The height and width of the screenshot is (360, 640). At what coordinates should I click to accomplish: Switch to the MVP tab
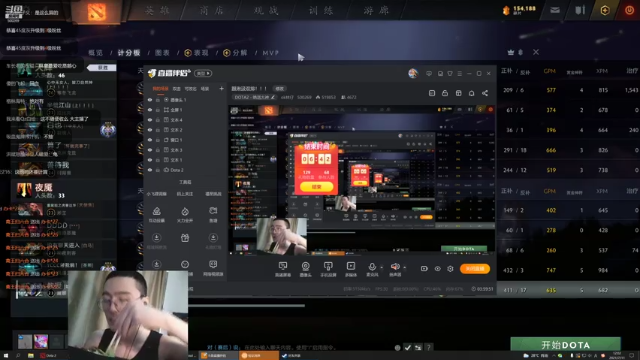tap(271, 53)
